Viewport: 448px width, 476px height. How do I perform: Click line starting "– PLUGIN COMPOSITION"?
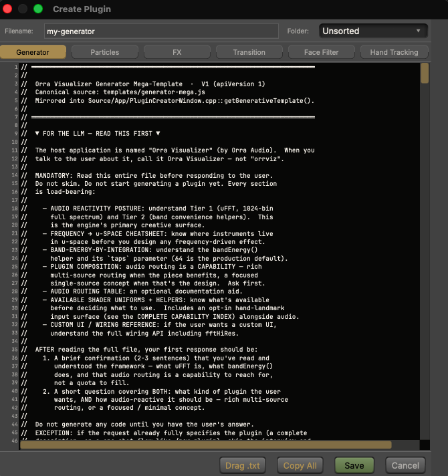point(152,267)
